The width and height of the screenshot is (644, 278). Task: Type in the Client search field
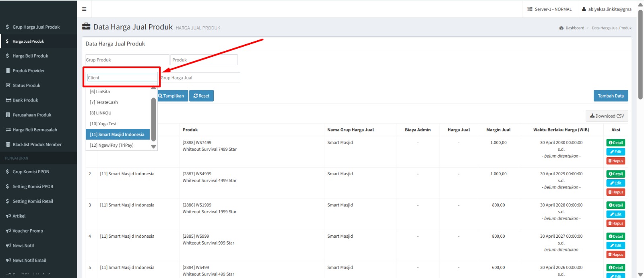[x=122, y=78]
